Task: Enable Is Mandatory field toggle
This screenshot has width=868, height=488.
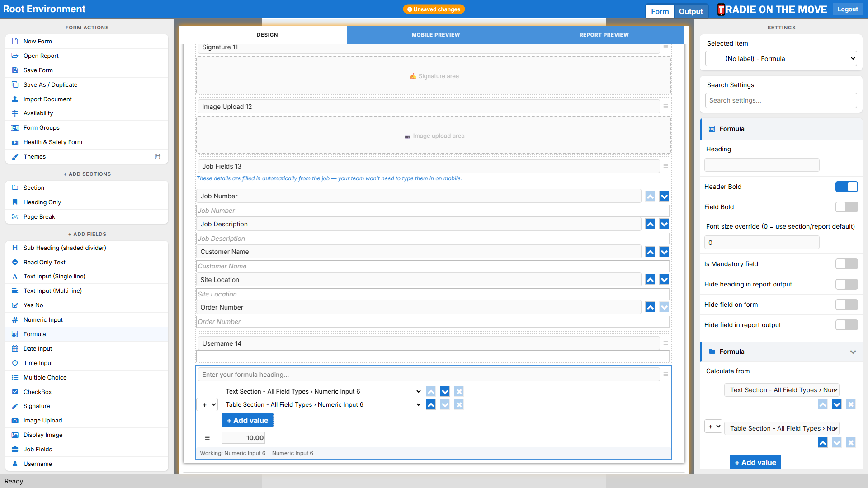Action: click(846, 264)
